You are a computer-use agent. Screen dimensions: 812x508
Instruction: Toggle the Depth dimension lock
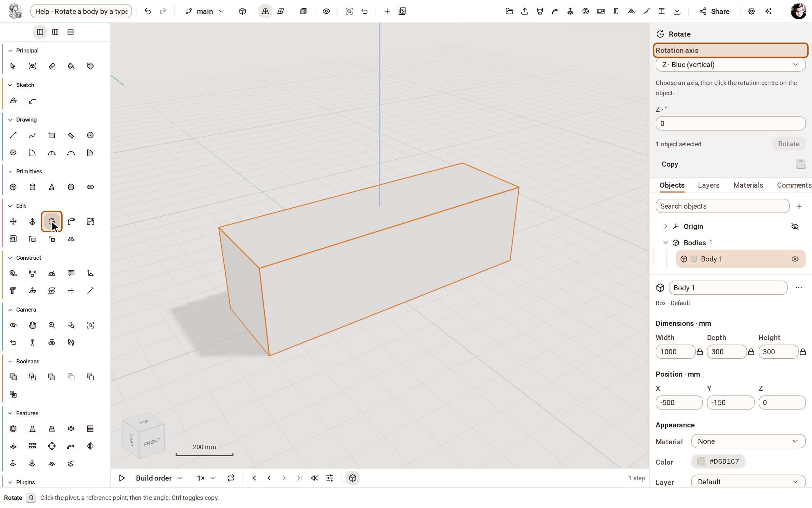click(x=751, y=352)
